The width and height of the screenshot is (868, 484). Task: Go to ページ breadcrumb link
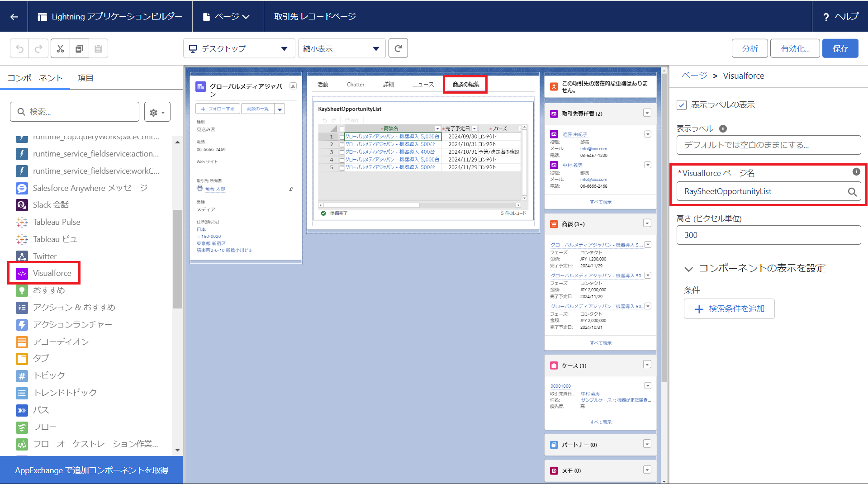694,76
